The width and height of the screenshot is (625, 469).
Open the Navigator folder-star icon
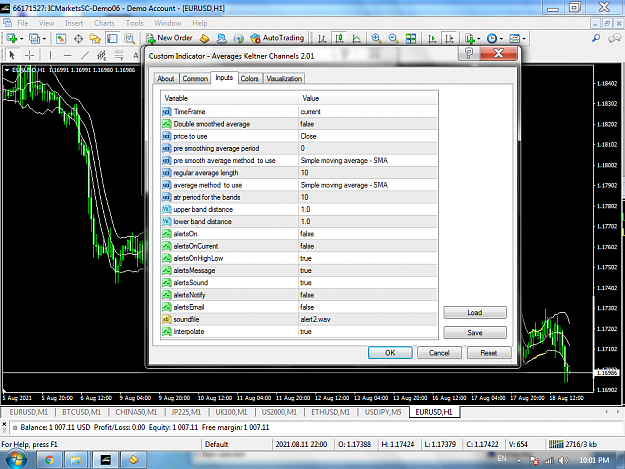(x=95, y=39)
